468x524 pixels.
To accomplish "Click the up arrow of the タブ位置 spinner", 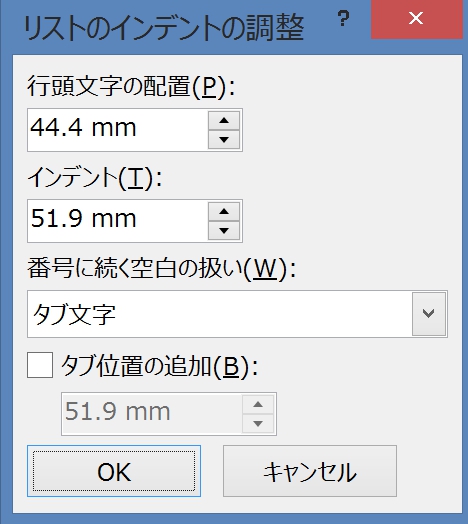I will tap(258, 405).
